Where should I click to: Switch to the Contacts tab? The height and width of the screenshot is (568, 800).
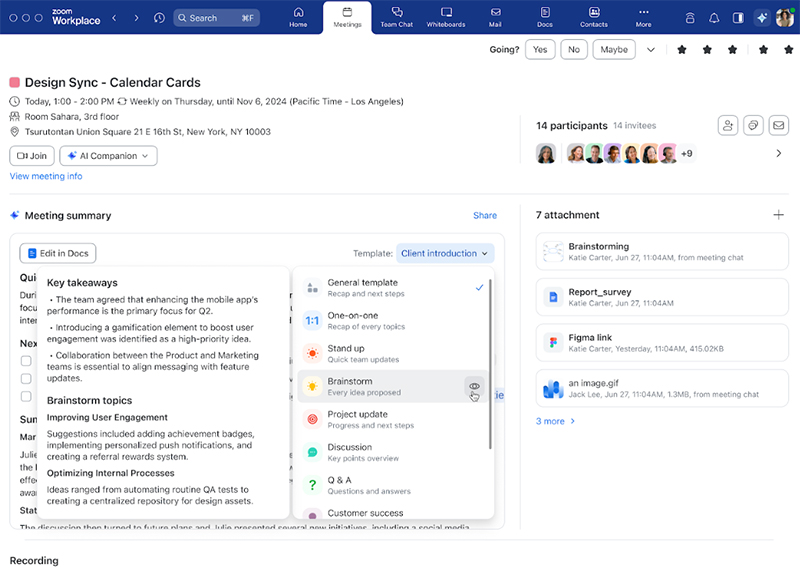(x=593, y=17)
